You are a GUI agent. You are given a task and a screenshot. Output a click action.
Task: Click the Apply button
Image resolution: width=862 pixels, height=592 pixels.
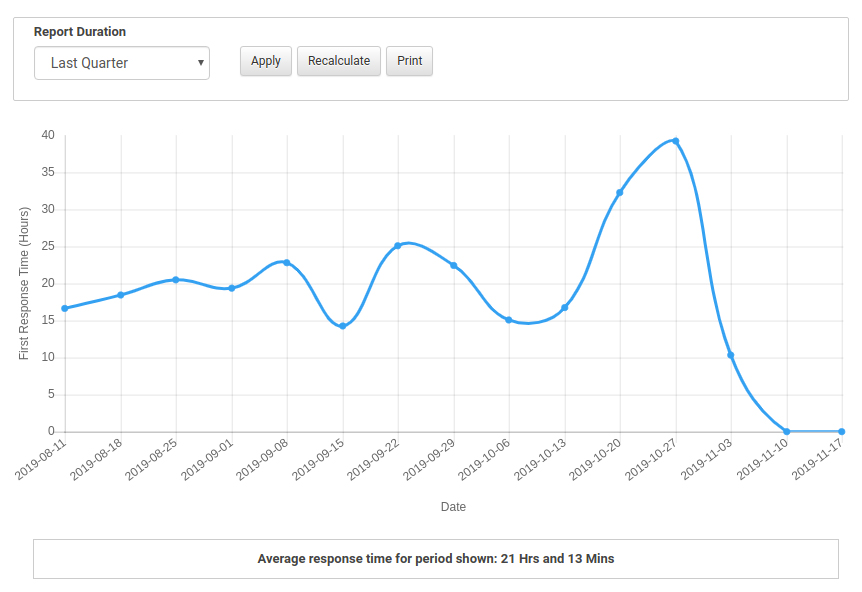(x=266, y=61)
